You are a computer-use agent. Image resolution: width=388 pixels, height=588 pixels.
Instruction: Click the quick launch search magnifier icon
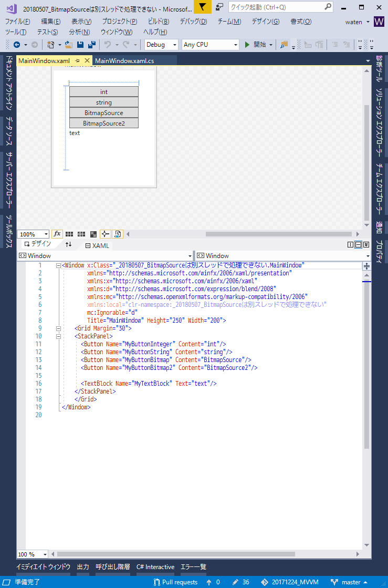coord(328,6)
